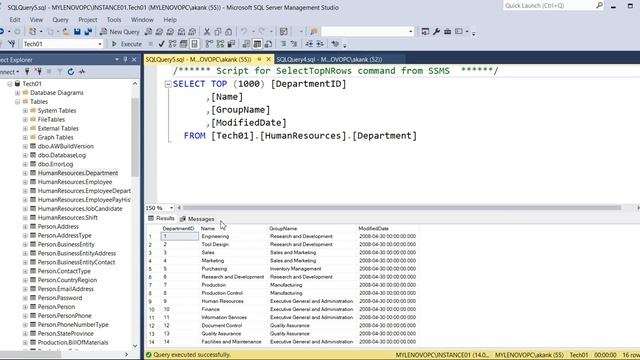The height and width of the screenshot is (360, 640).
Task: Switch to the Messages tab
Action: coord(197,219)
